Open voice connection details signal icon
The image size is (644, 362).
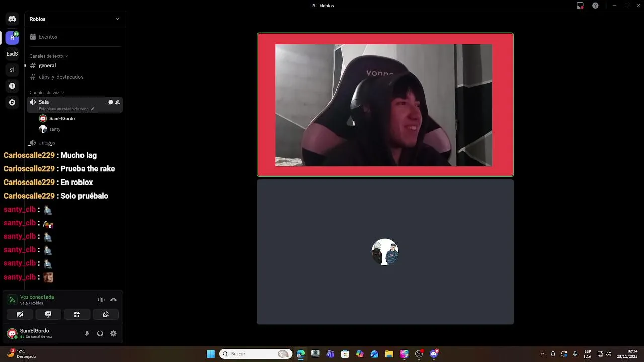pos(12,300)
